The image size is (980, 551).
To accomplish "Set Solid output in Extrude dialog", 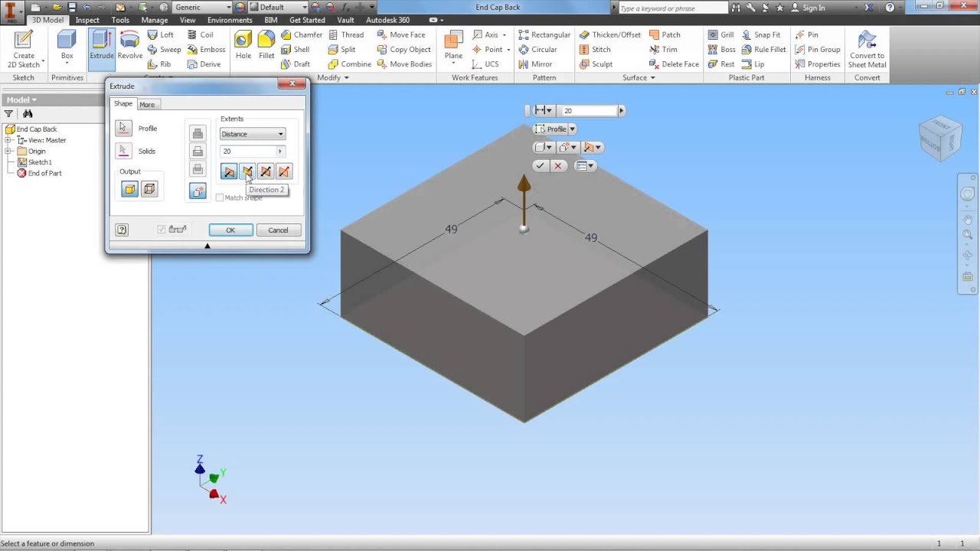I will pyautogui.click(x=129, y=190).
